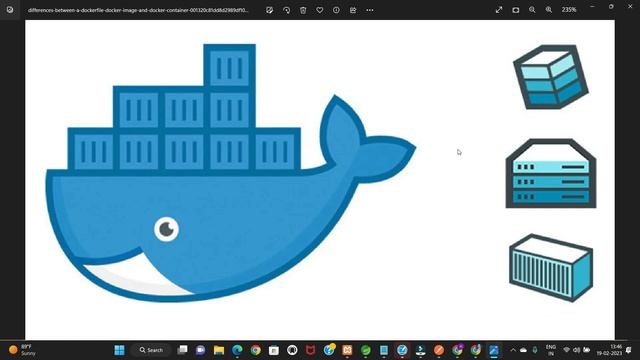Click the Photos app icon in title bar
The height and width of the screenshot is (360, 640).
[10, 10]
